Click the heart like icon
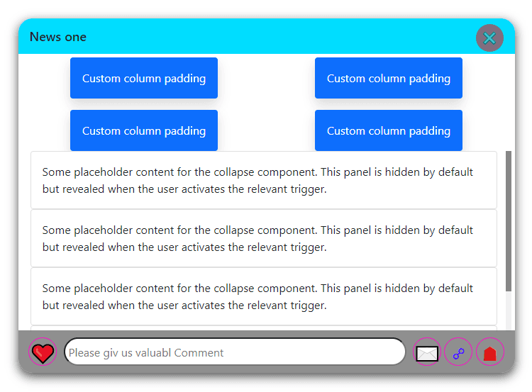This screenshot has width=532, height=392. click(x=43, y=352)
